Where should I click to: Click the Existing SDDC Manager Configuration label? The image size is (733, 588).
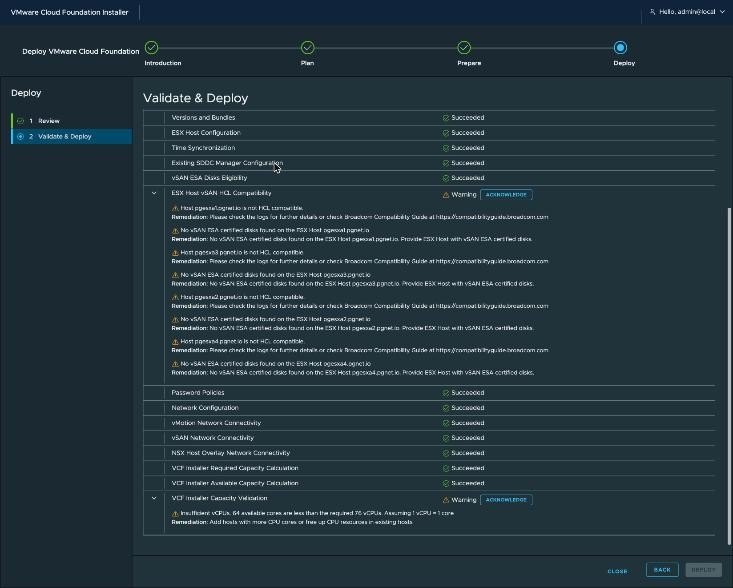pos(227,163)
